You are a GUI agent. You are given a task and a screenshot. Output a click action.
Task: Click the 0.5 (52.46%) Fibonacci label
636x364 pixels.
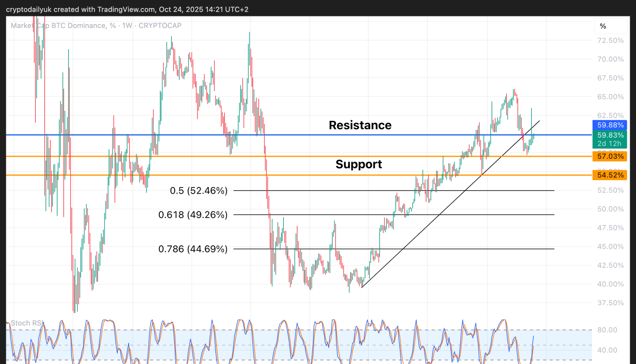tap(198, 190)
